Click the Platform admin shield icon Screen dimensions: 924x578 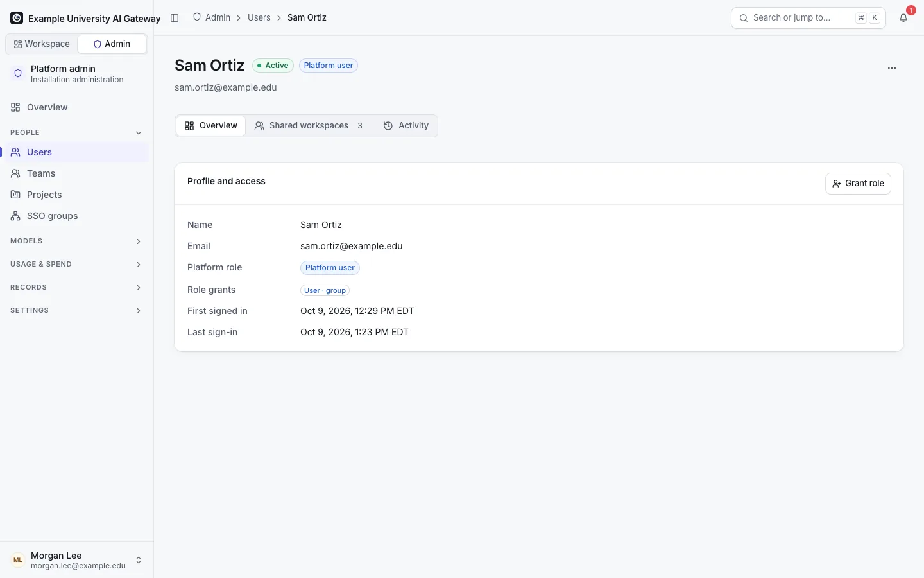coord(18,74)
